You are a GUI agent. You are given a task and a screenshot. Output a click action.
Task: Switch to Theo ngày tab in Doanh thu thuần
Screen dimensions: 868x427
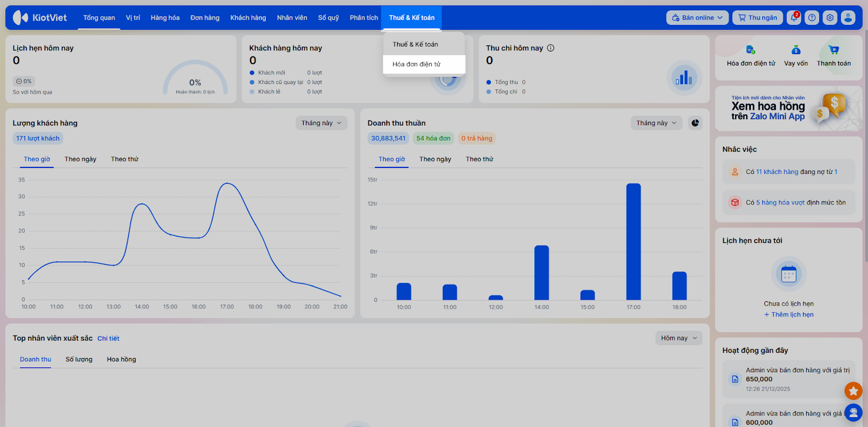[x=435, y=159]
